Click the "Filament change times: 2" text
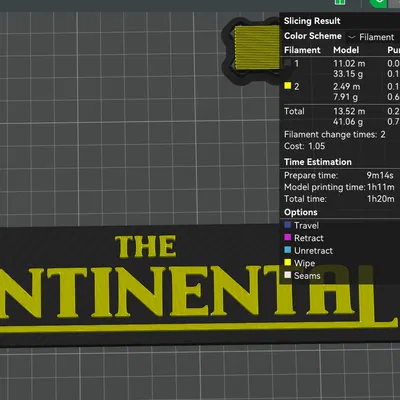The width and height of the screenshot is (400, 400). (x=335, y=135)
